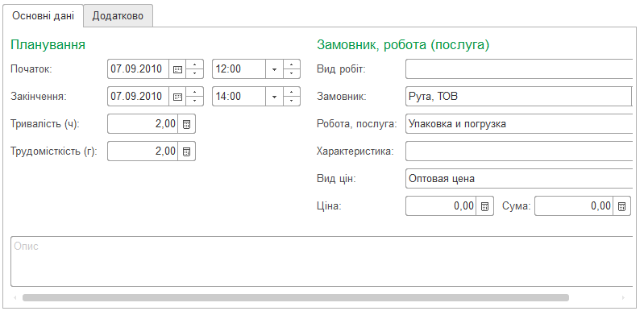This screenshot has height=311, width=644.
Task: Click the Початок: label
Action: coord(31,69)
